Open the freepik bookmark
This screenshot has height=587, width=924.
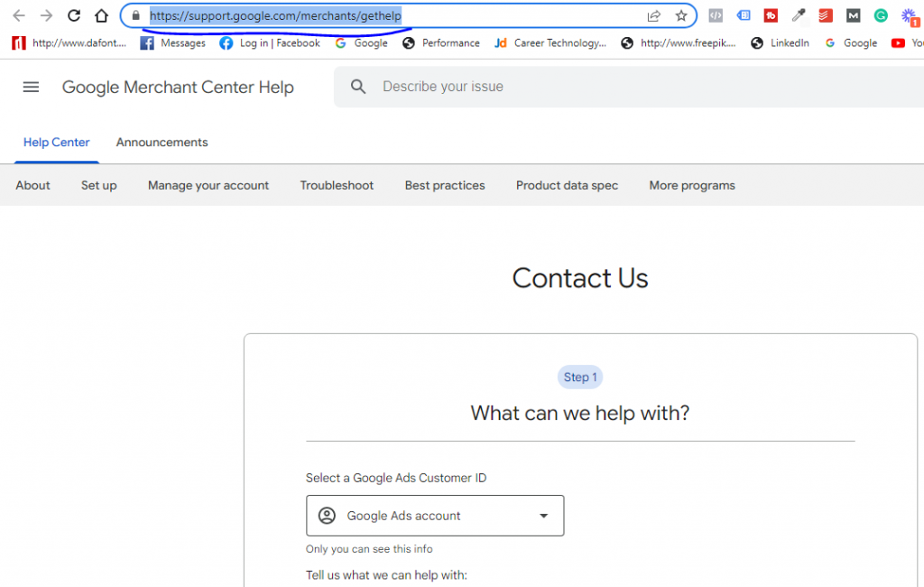(679, 43)
